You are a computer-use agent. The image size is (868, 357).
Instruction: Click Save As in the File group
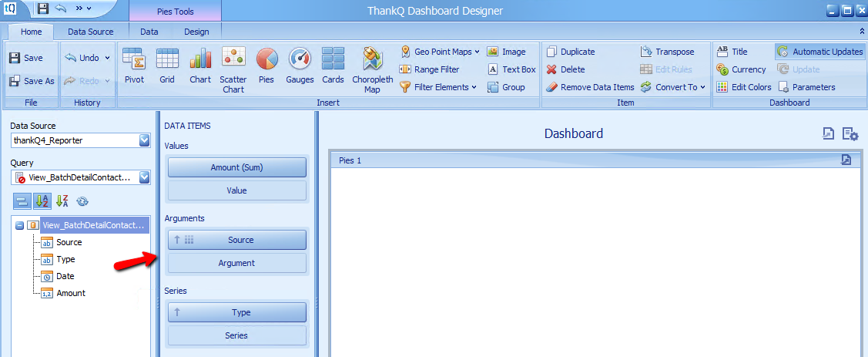(x=32, y=81)
